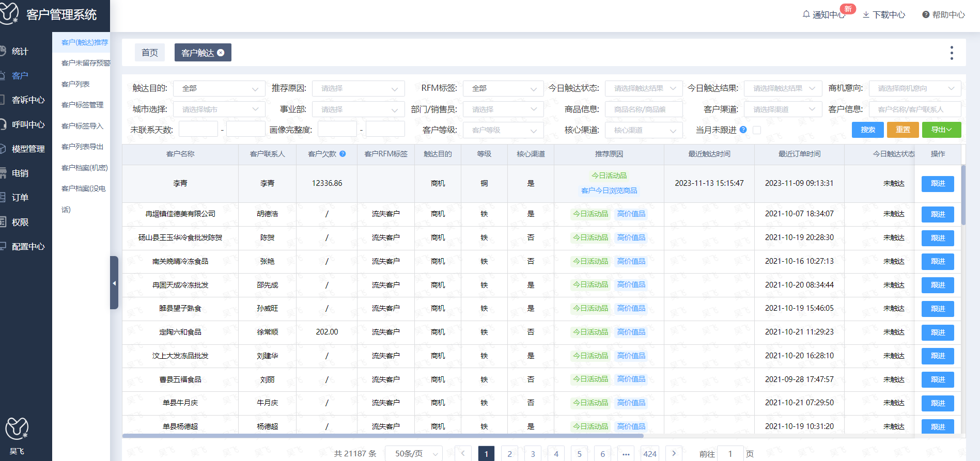Open the RFM标签 dropdown
The width and height of the screenshot is (980, 461).
503,88
